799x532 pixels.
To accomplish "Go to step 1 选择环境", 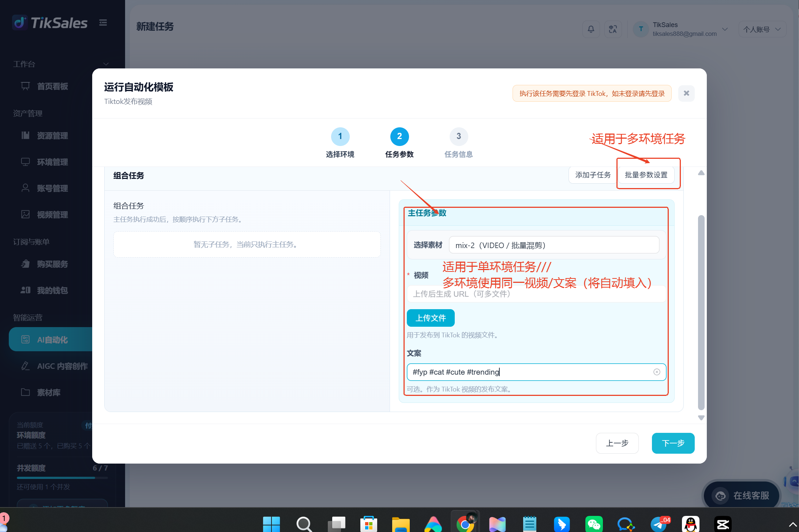I will click(340, 143).
